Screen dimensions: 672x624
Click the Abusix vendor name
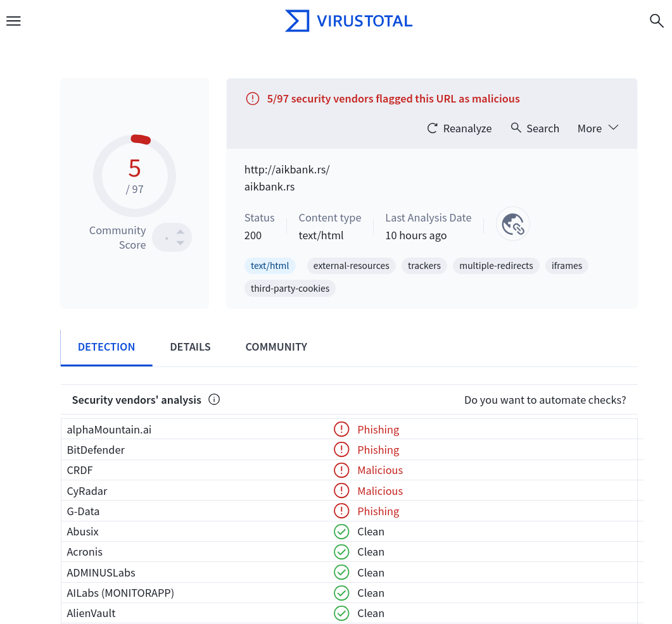[83, 532]
